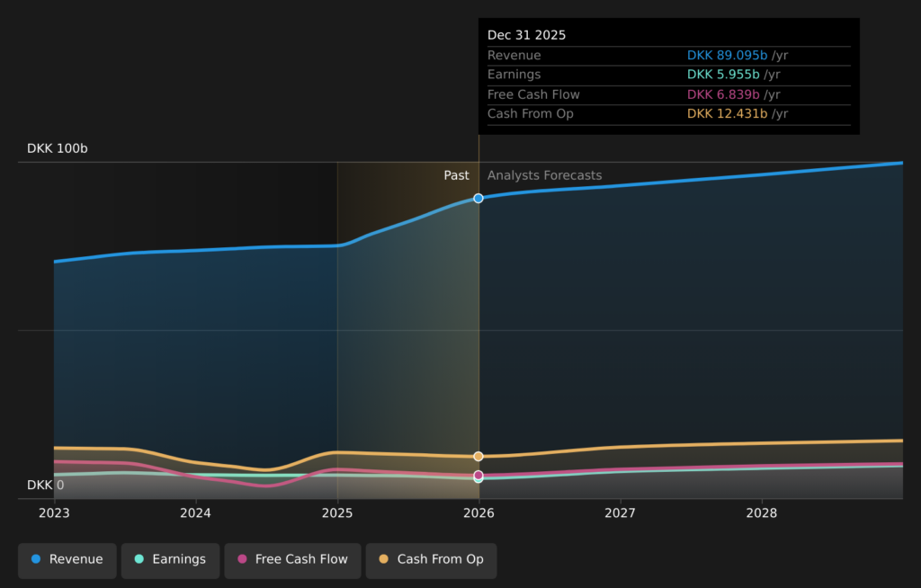Click the 2024 x-axis label

pos(195,512)
